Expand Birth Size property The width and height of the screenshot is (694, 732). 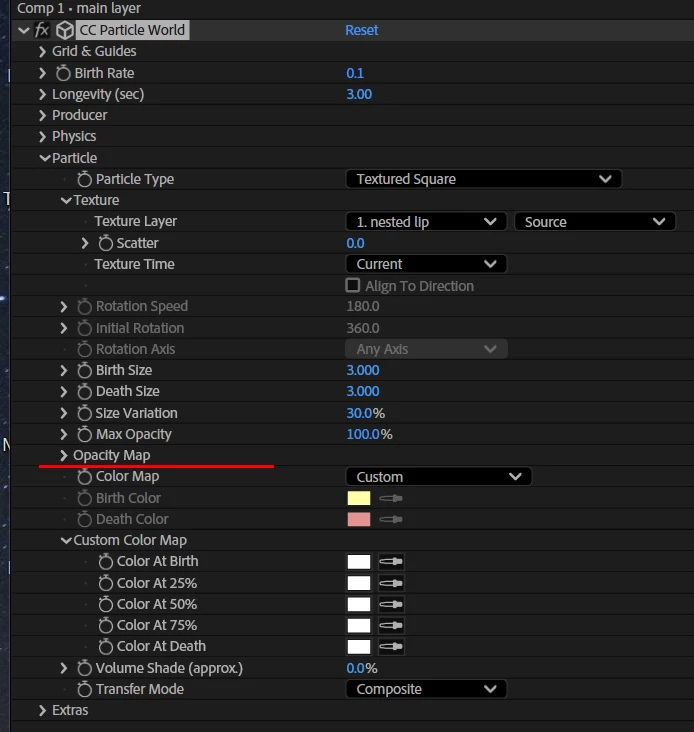63,371
